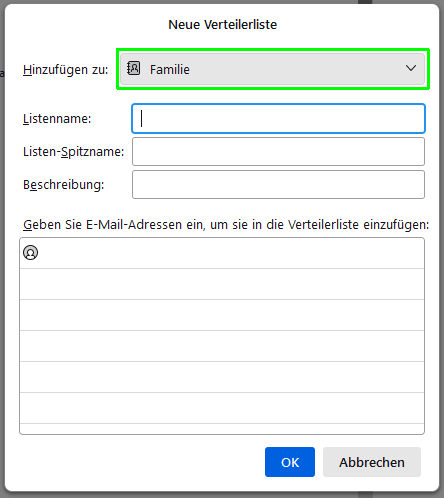Click the address book icon beside Familie
This screenshot has height=498, width=444.
pos(133,68)
